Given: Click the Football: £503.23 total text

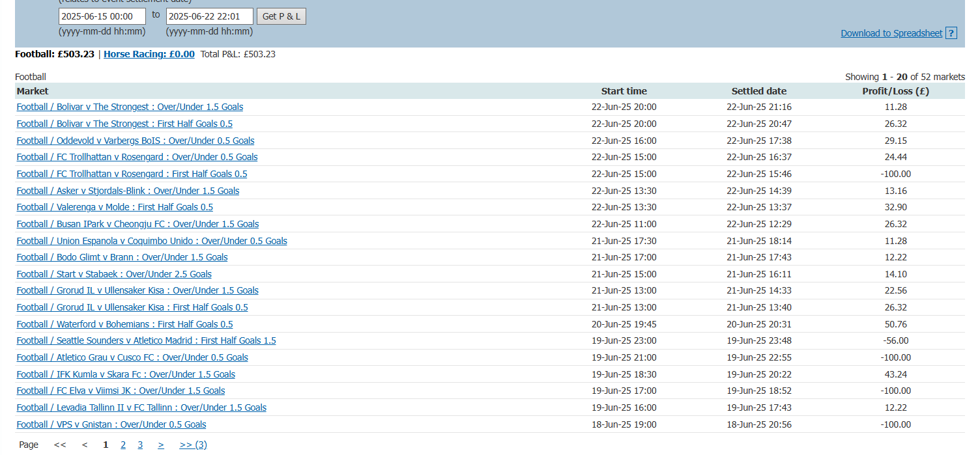Looking at the screenshot, I should (55, 54).
